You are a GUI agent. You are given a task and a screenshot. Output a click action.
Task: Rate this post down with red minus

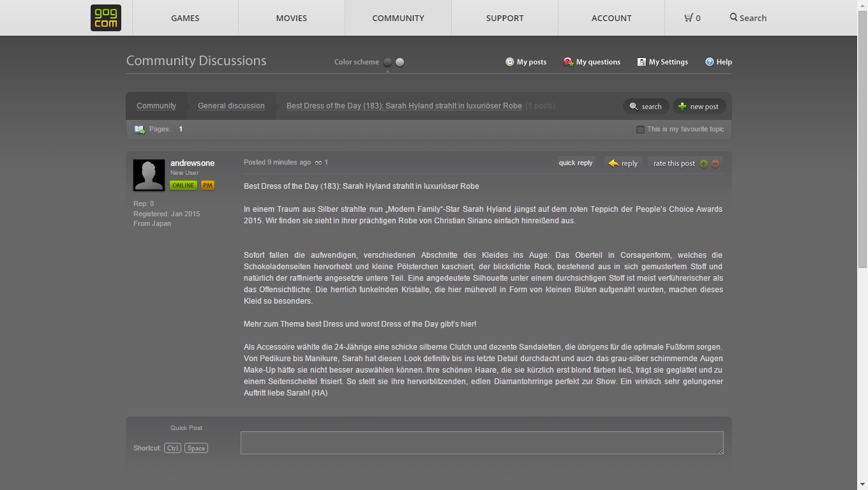click(x=715, y=164)
